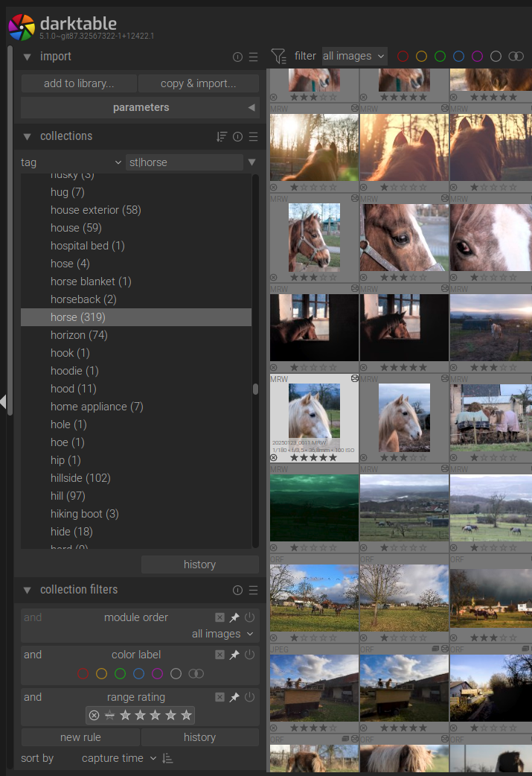The width and height of the screenshot is (532, 776).
Task: Pin the range rating filter
Action: click(234, 697)
